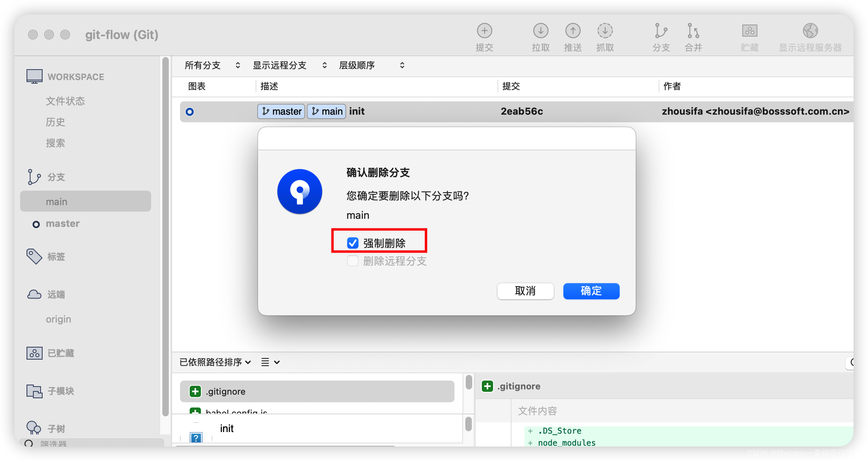868x461 pixels.
Task: Click the sidebar vertical scrollbar
Action: tap(165, 237)
